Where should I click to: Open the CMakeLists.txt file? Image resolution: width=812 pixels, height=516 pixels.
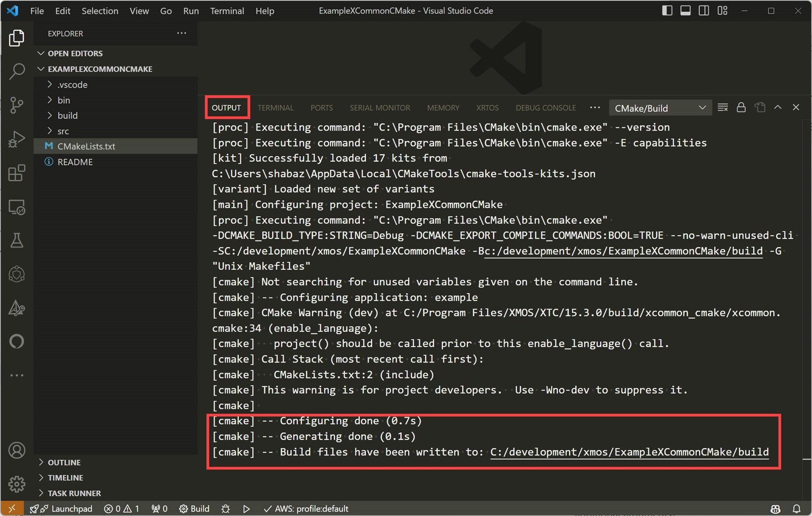click(x=116, y=146)
